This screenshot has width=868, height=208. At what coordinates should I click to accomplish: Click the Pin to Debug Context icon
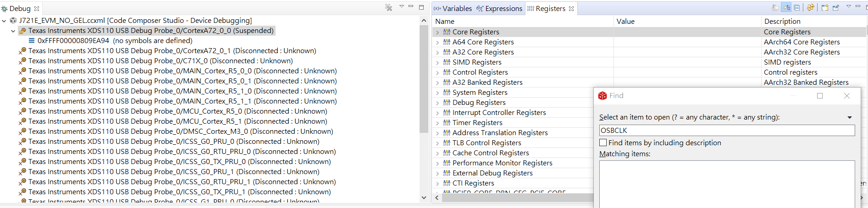pyautogui.click(x=836, y=8)
